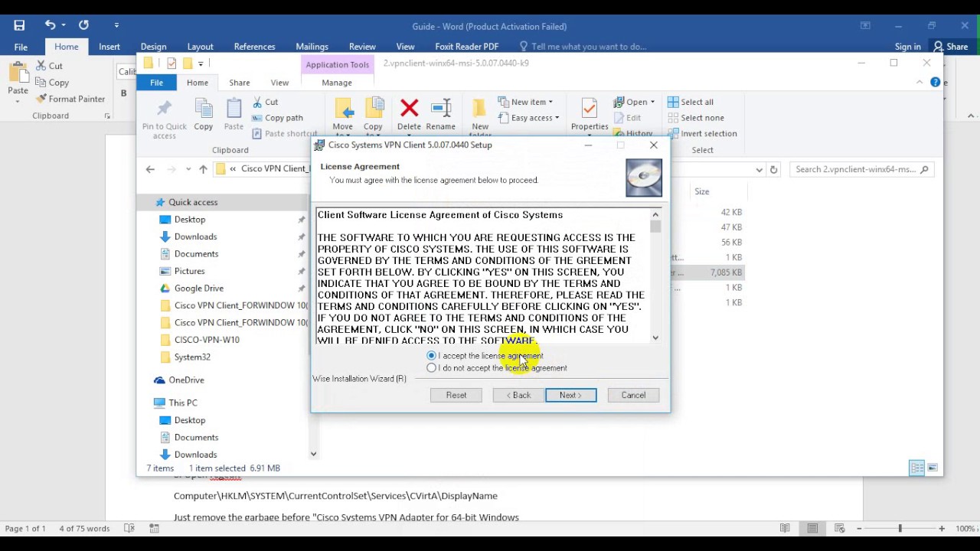Viewport: 980px width, 551px height.
Task: Click Select all in Explorer
Action: [691, 102]
